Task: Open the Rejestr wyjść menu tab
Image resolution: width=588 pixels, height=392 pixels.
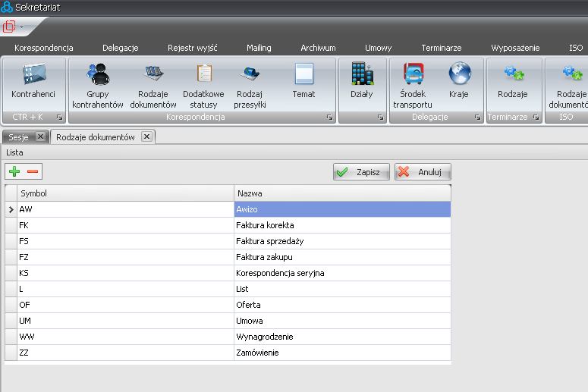Action: click(193, 48)
